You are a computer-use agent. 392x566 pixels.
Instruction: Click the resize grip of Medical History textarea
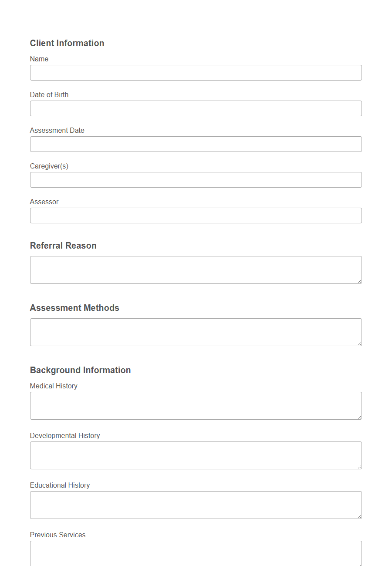(360, 418)
